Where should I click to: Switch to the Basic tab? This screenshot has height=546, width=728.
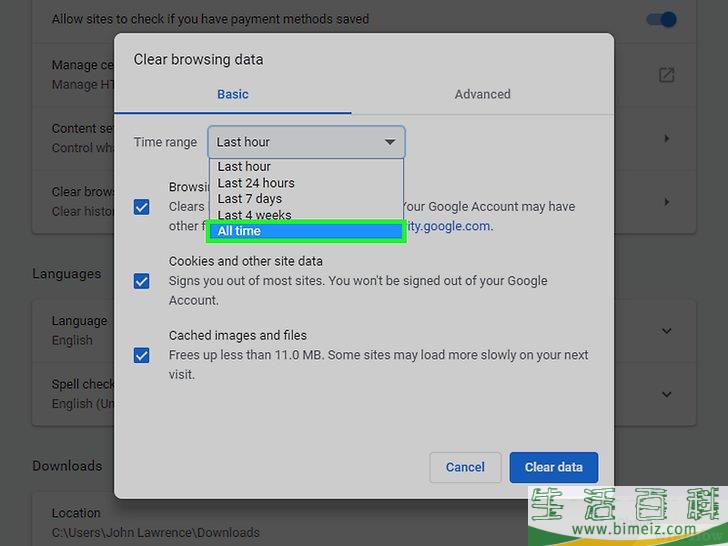pos(233,94)
